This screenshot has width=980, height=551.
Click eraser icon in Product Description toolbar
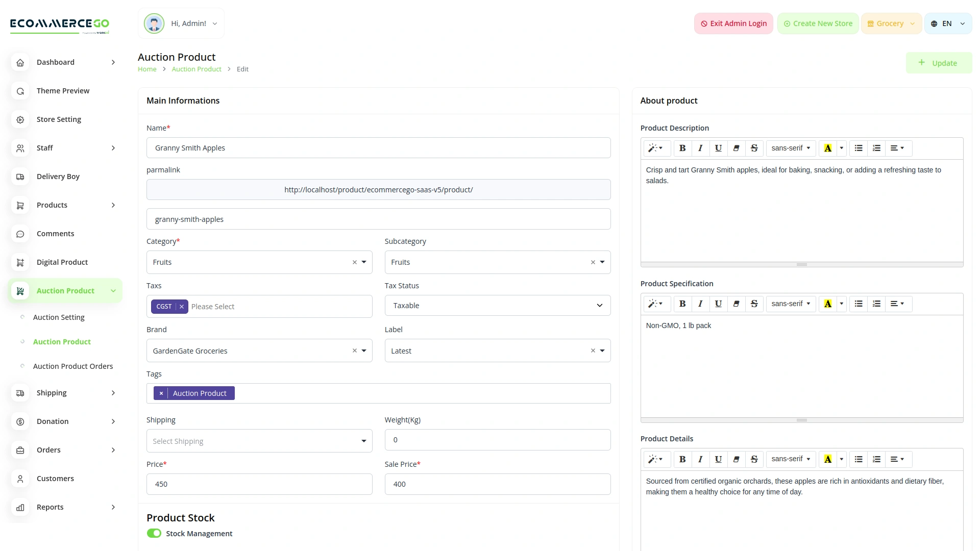(736, 148)
